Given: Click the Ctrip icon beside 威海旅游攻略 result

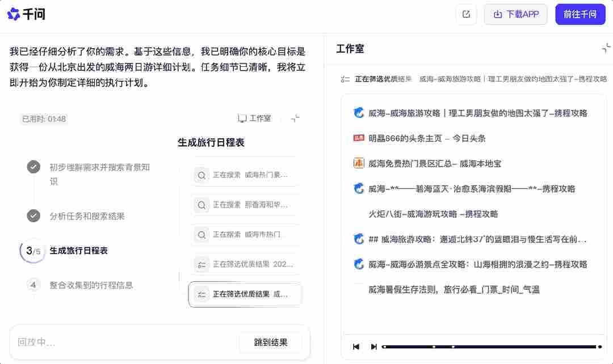Looking at the screenshot, I should [x=358, y=112].
